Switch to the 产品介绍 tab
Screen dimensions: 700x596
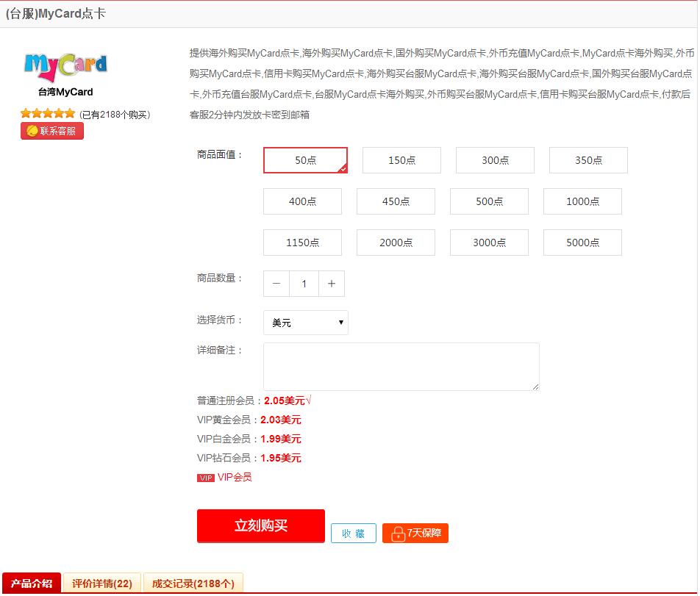[x=31, y=583]
